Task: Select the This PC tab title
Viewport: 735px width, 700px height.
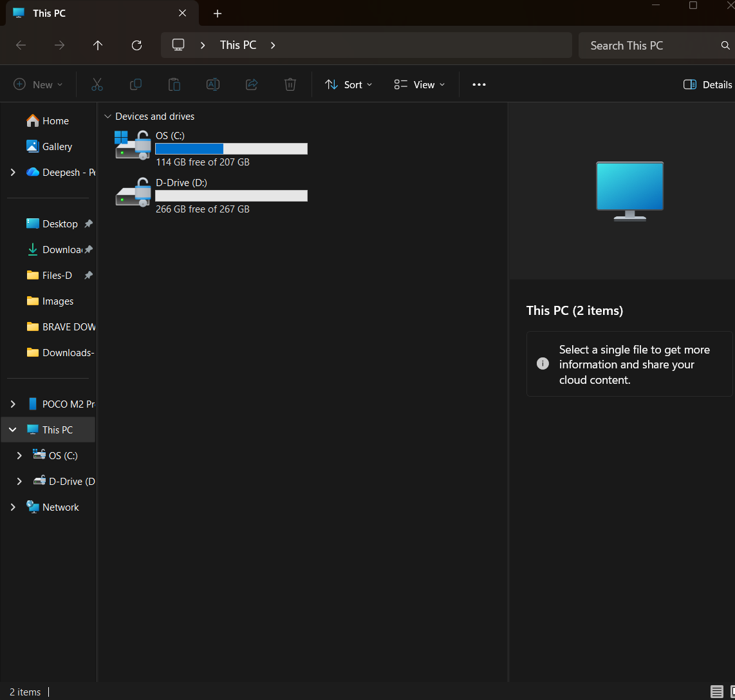Action: pyautogui.click(x=49, y=13)
